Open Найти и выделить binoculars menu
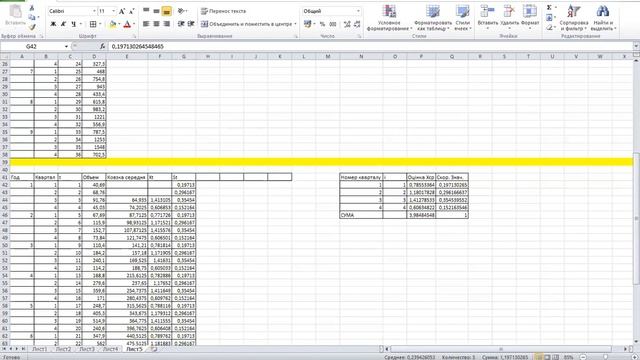Viewport: 640px width, 360px height. [x=603, y=18]
